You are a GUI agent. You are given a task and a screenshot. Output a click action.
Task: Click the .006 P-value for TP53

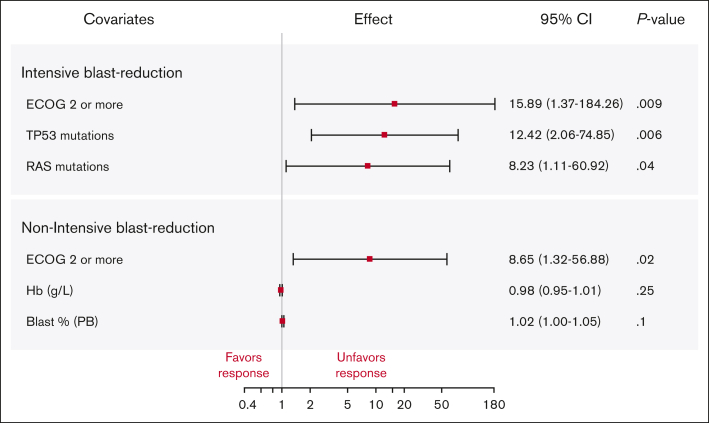[649, 135]
